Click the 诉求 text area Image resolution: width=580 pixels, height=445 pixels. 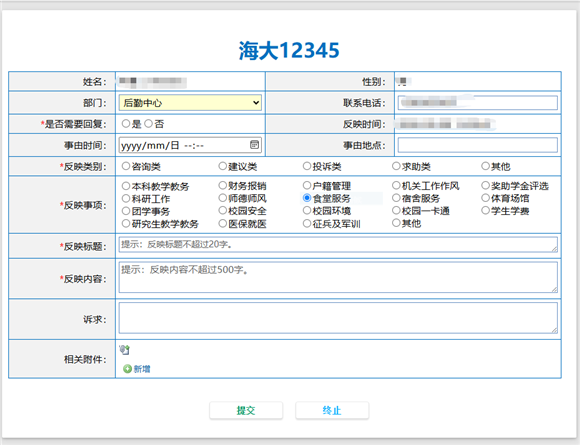click(338, 318)
